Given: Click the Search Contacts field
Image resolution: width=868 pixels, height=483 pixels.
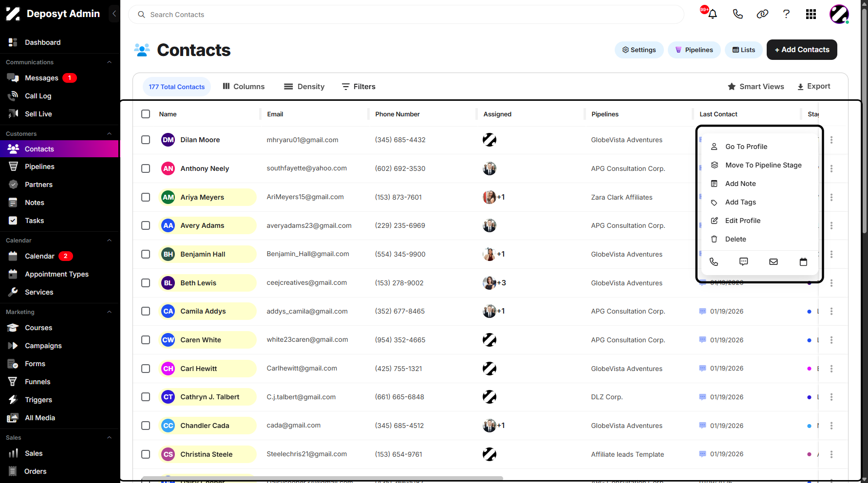Looking at the screenshot, I should point(406,15).
